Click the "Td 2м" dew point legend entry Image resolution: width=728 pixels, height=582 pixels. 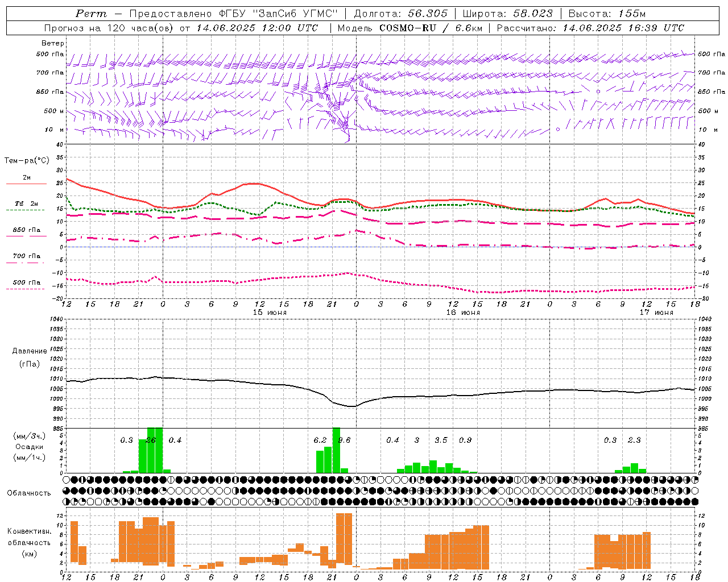(x=26, y=203)
